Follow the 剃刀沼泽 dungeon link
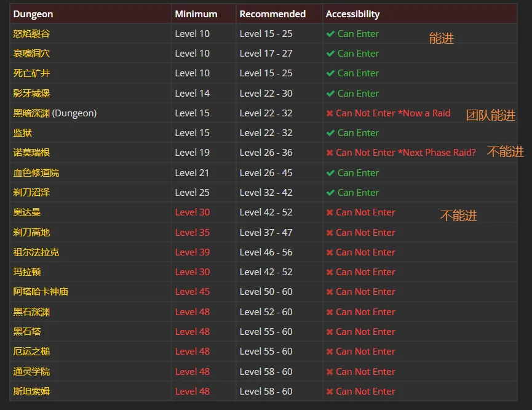Viewport: 532px width, 410px height. (31, 193)
